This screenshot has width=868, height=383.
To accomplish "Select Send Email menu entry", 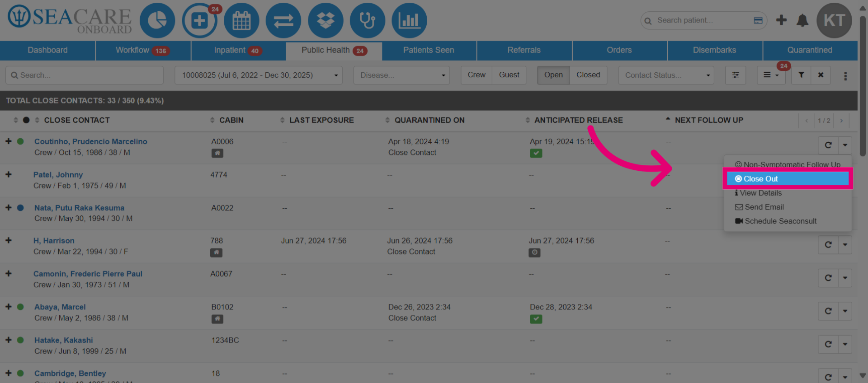I will pyautogui.click(x=788, y=207).
